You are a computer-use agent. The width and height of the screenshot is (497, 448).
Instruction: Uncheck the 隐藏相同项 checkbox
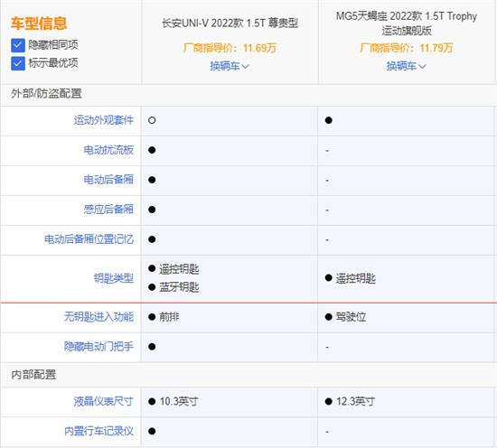pyautogui.click(x=18, y=45)
